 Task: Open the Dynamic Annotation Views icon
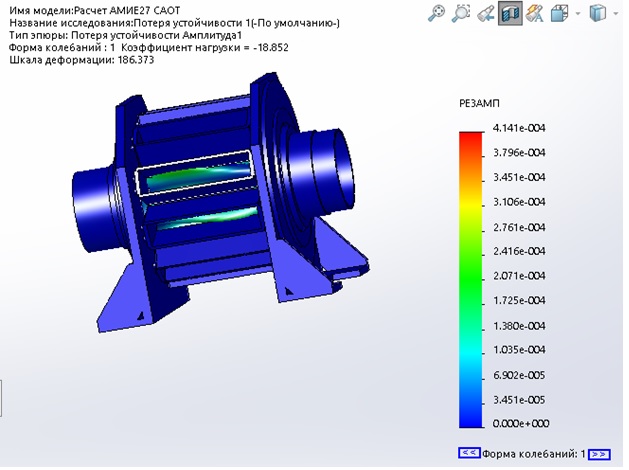click(x=534, y=14)
